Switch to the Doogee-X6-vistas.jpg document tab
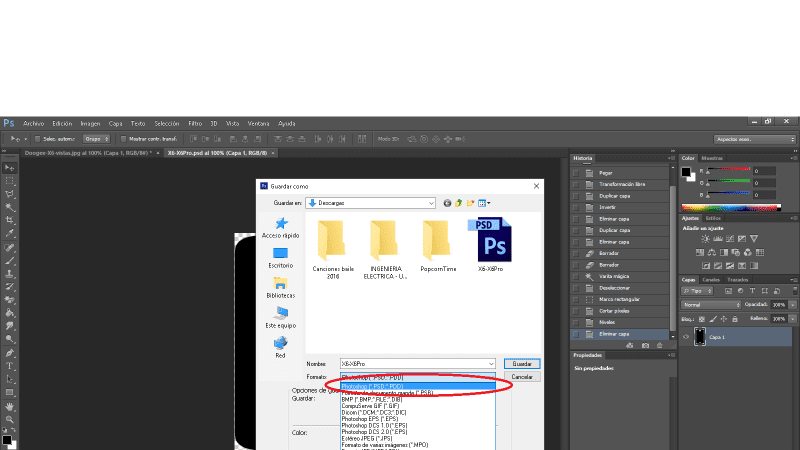 [x=88, y=153]
